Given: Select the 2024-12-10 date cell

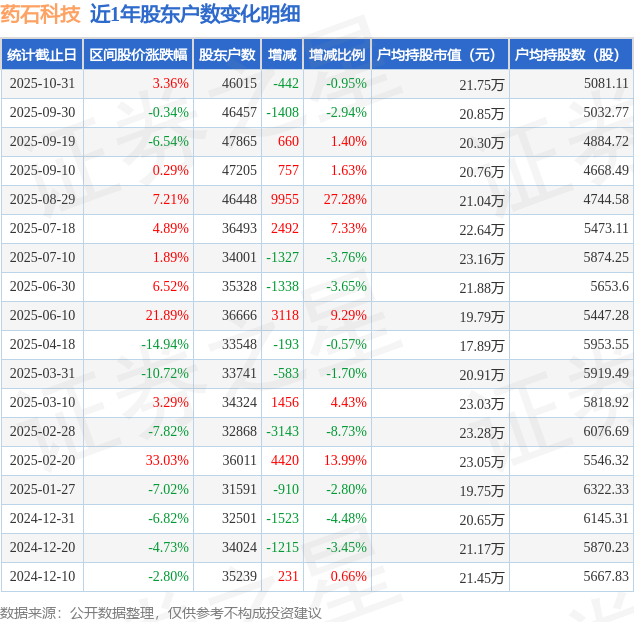Looking at the screenshot, I should [x=42, y=576].
